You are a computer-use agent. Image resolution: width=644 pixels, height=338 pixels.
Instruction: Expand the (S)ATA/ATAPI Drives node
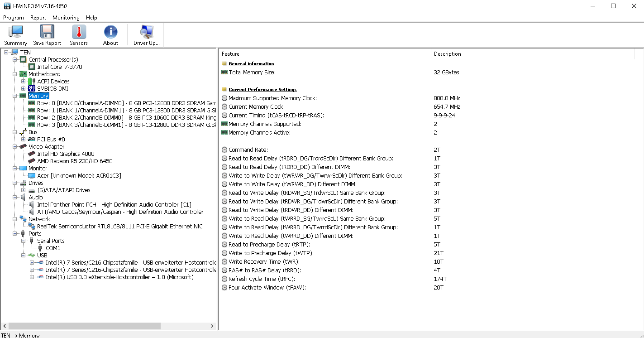click(23, 190)
